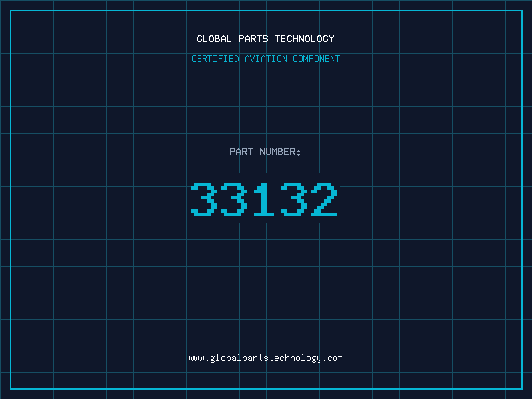Select the CERTIFIED AVIATION COMPONENT subtitle
This screenshot has height=399, width=532.
coord(265,59)
